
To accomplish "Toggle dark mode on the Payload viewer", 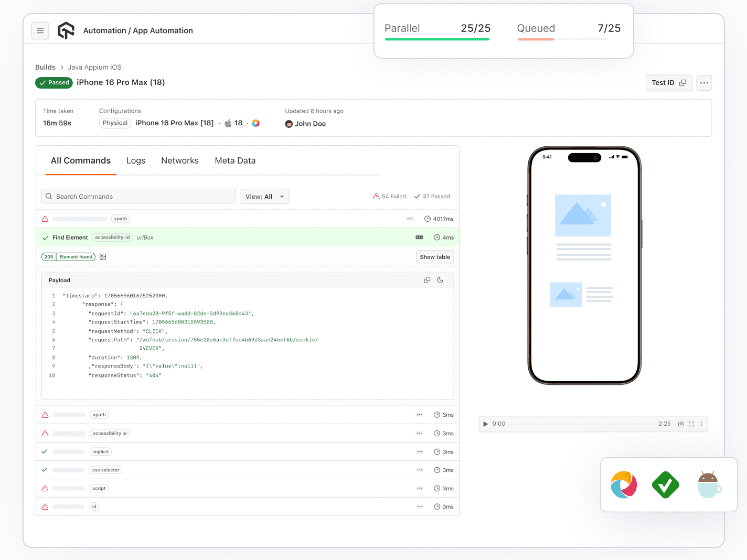I will (x=441, y=280).
